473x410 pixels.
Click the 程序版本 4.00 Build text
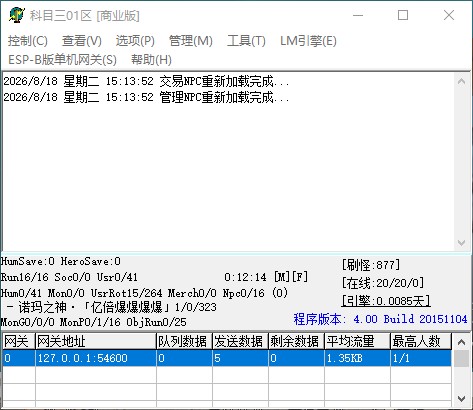coord(380,319)
